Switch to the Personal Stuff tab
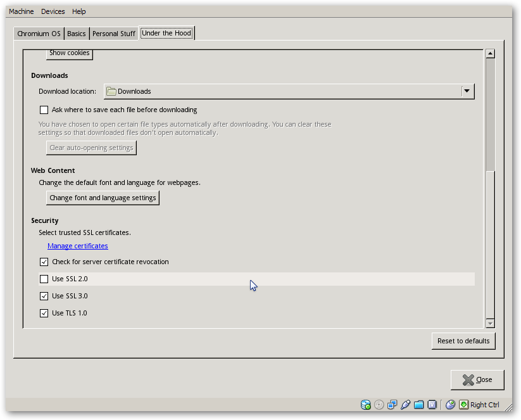This screenshot has width=521, height=420. tap(114, 34)
